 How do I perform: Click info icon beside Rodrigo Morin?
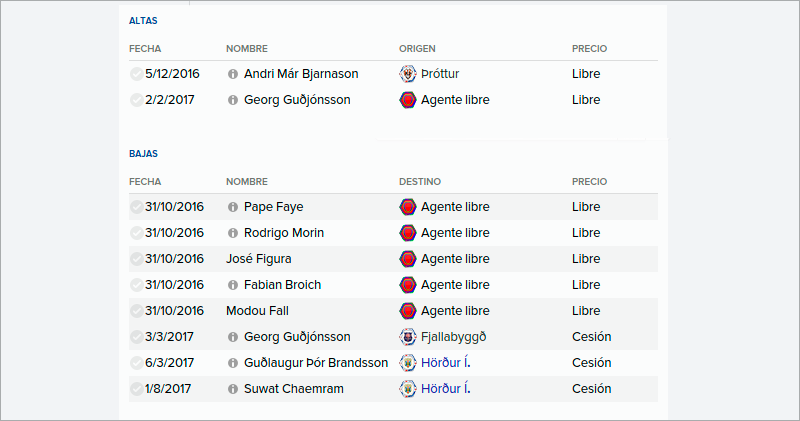pos(233,233)
